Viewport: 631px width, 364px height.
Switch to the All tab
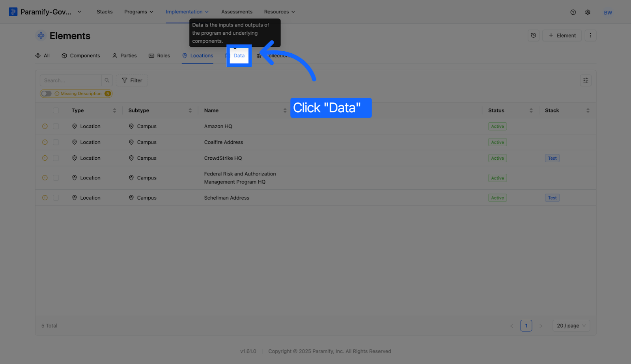point(43,56)
